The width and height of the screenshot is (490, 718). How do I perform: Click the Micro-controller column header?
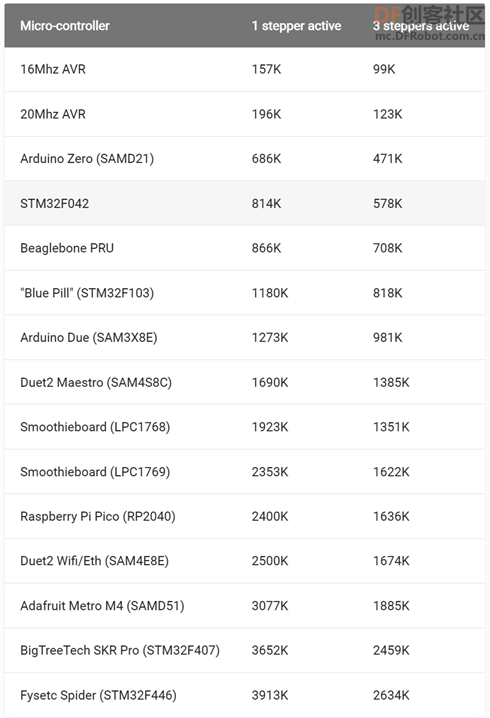65,26
